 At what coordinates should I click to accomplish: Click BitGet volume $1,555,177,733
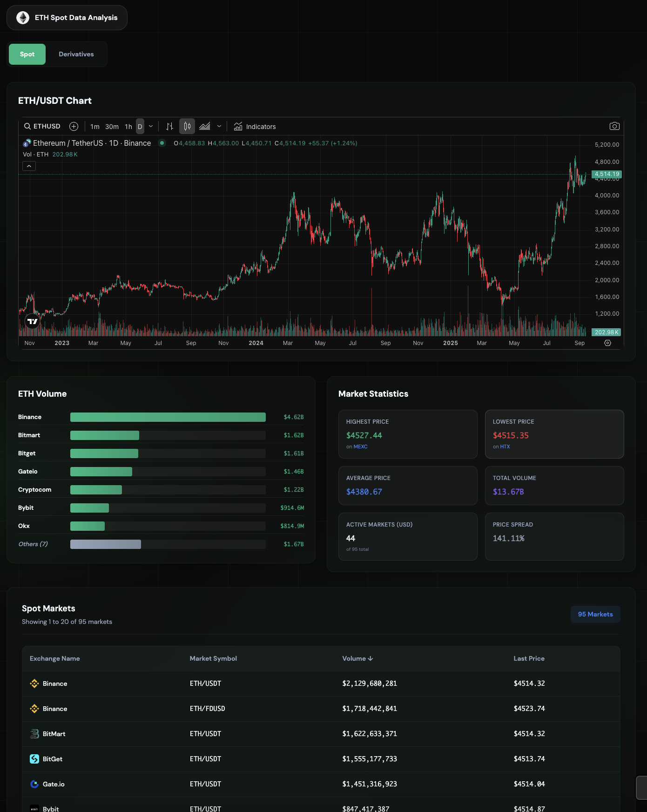370,759
